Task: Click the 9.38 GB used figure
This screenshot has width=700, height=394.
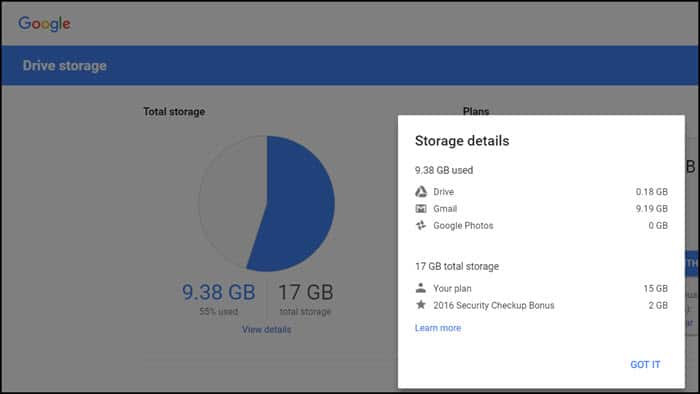Action: 219,292
